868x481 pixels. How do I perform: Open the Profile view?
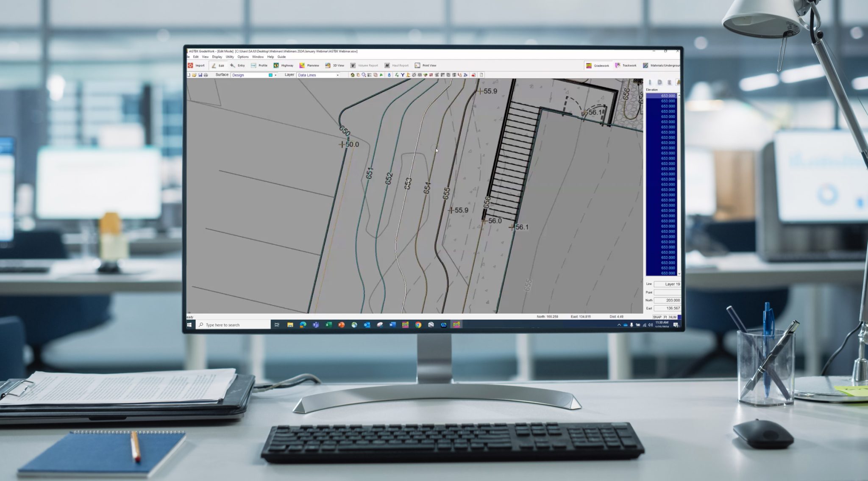(259, 65)
